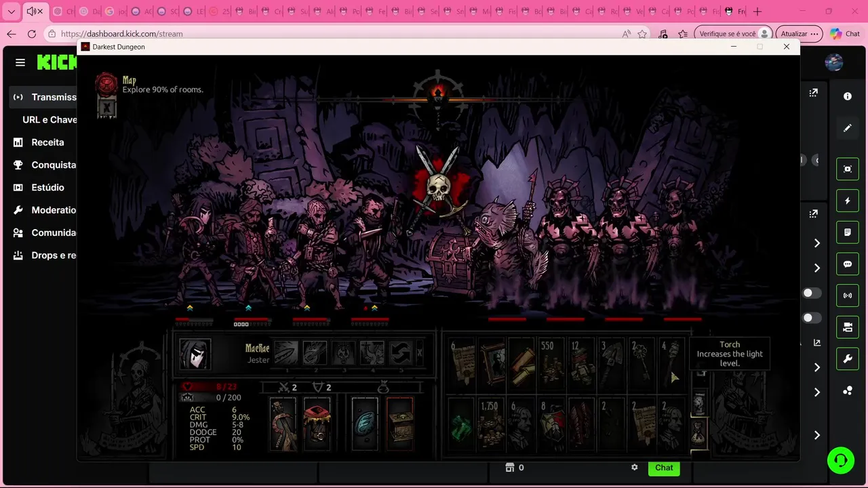Click the Map quest goal icon
Viewport: 868px width, 488px height.
106,84
